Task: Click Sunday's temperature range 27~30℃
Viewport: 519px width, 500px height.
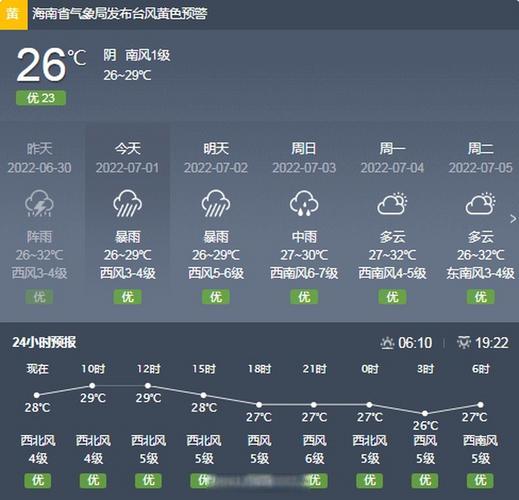Action: (304, 255)
